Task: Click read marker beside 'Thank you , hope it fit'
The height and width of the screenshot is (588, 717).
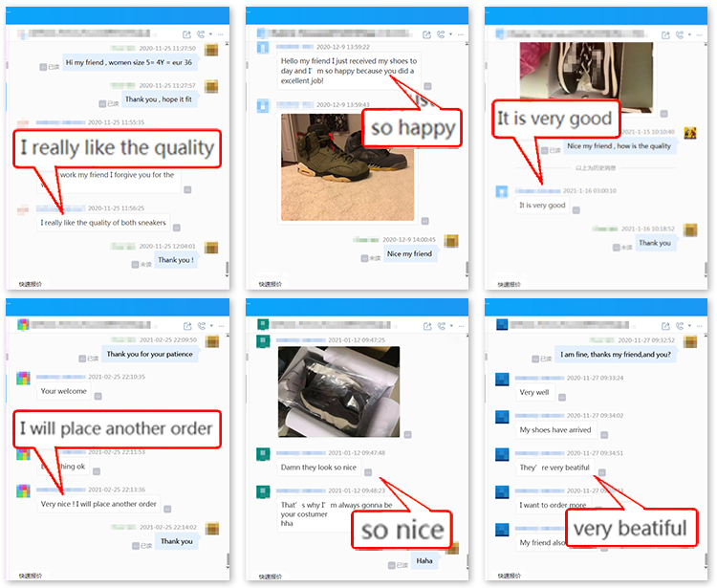Action: click(109, 104)
